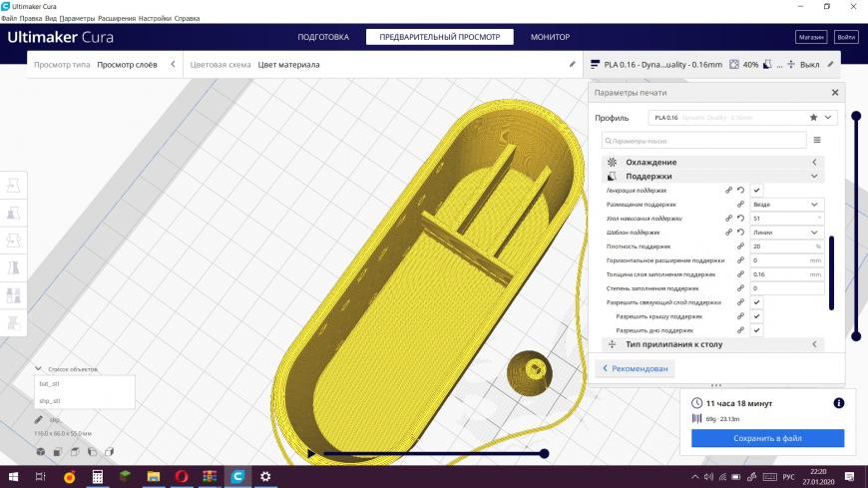Click the pencil icon in print settings bar
This screenshot has height=488, width=868.
[831, 64]
